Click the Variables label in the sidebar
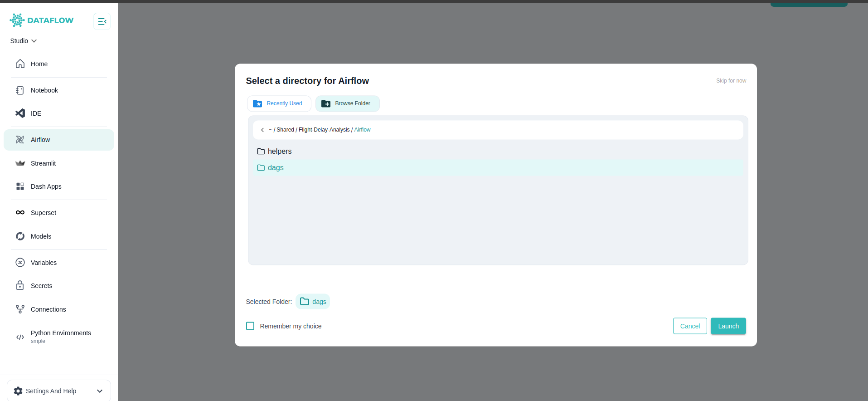 coord(44,263)
